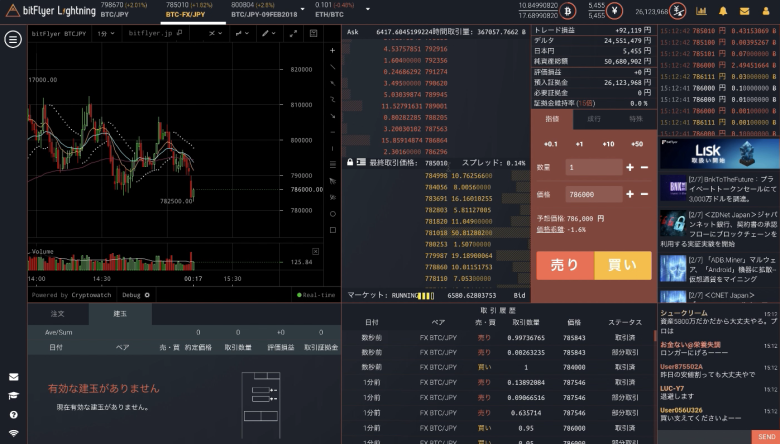
Task: Open the bar chart icon in the top bar
Action: tap(701, 11)
